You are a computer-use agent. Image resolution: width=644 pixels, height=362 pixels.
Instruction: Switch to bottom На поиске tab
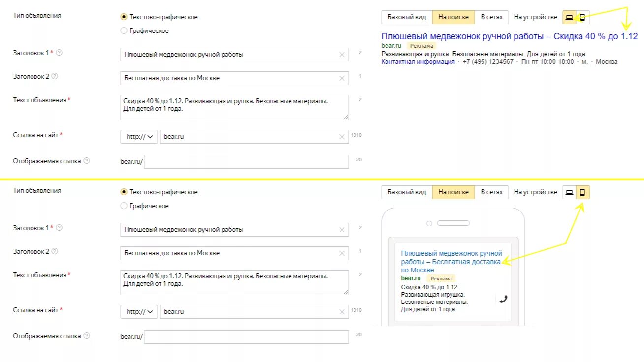tap(453, 192)
